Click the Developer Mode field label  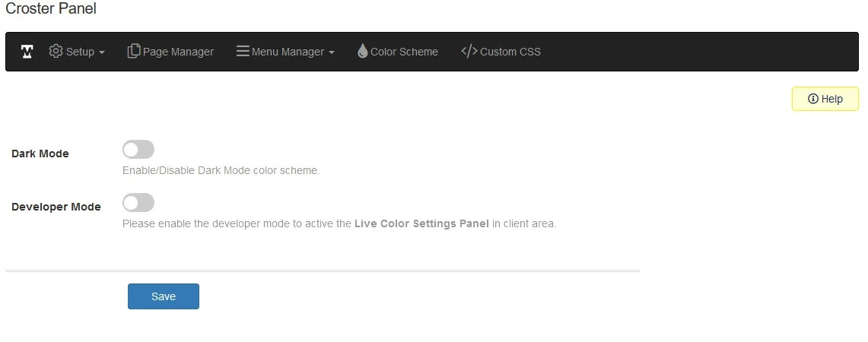pyautogui.click(x=56, y=207)
